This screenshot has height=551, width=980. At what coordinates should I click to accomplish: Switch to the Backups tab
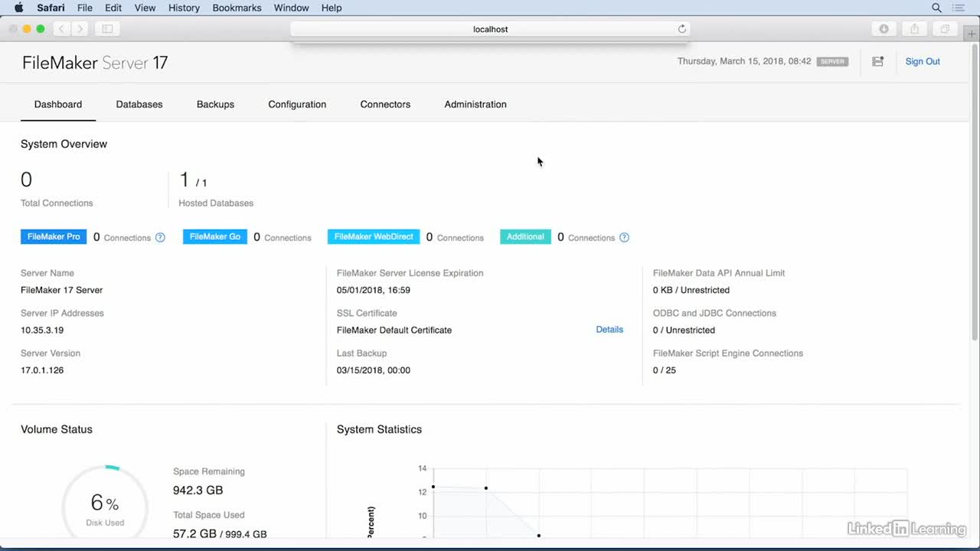tap(215, 104)
